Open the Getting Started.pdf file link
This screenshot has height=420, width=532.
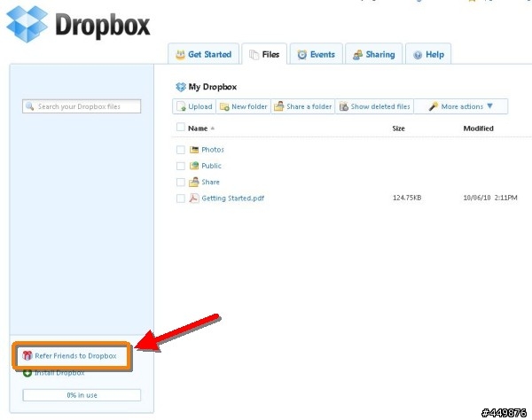(x=232, y=198)
